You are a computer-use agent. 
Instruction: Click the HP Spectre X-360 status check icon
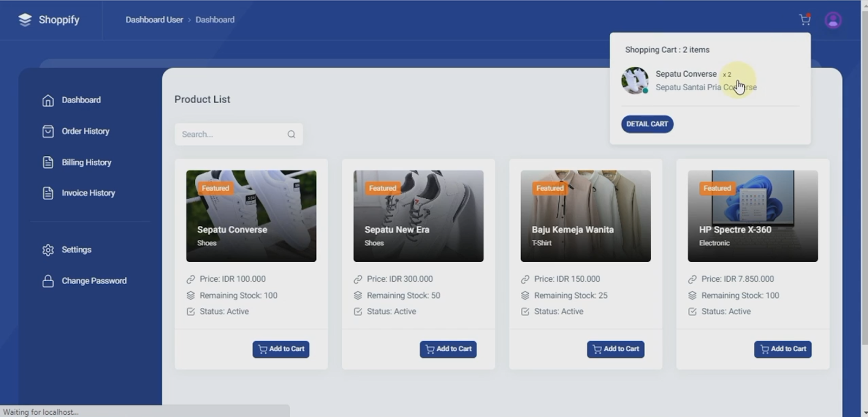click(692, 312)
